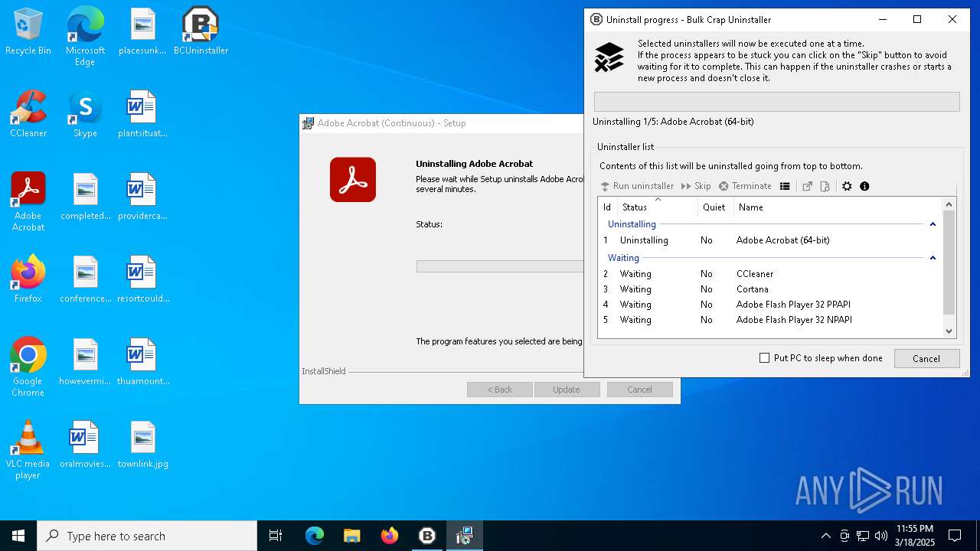Switch to Bulk Crap Uninstaller taskbar button

pos(426,536)
